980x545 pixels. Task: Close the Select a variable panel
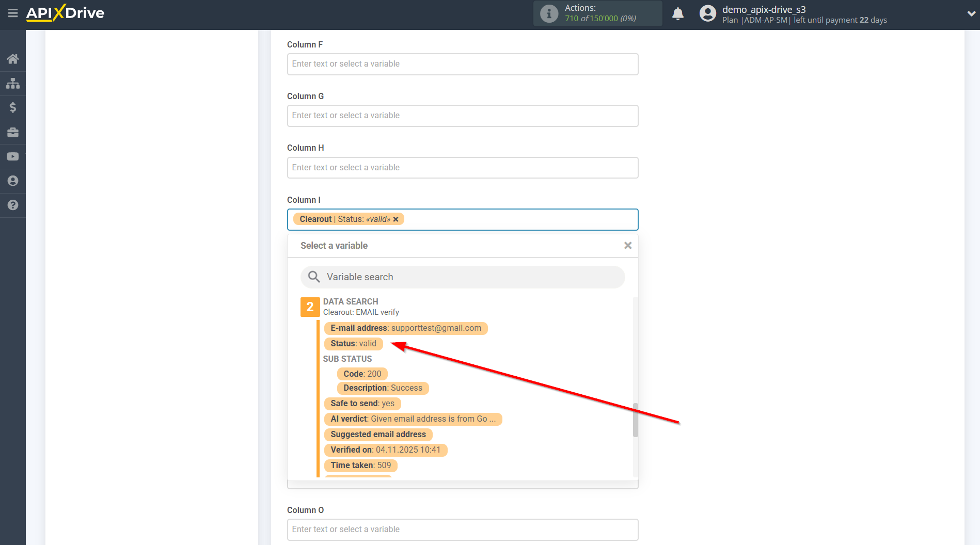pyautogui.click(x=627, y=245)
